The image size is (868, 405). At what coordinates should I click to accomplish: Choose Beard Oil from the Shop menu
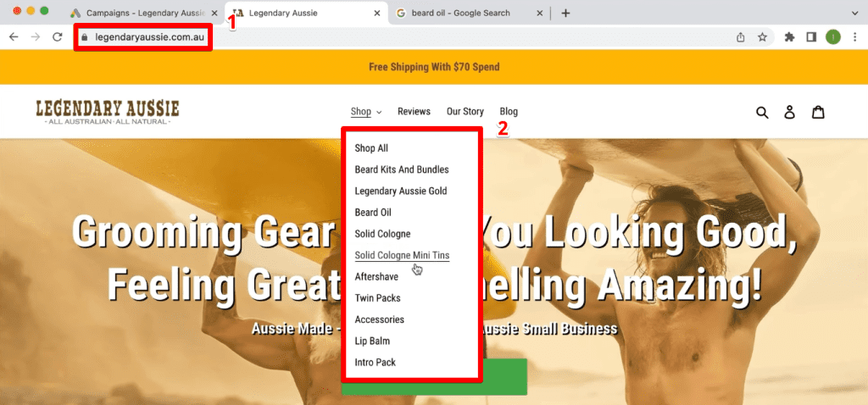click(x=373, y=213)
